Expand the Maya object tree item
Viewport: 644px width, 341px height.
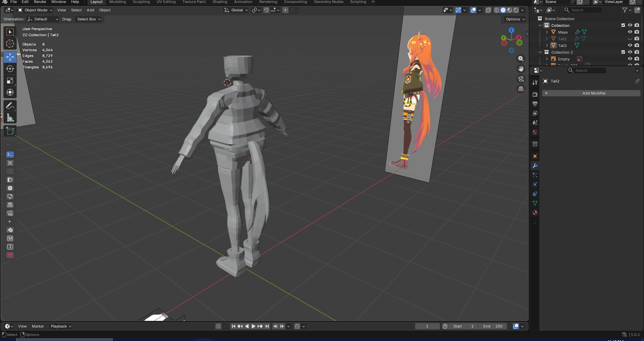[547, 32]
